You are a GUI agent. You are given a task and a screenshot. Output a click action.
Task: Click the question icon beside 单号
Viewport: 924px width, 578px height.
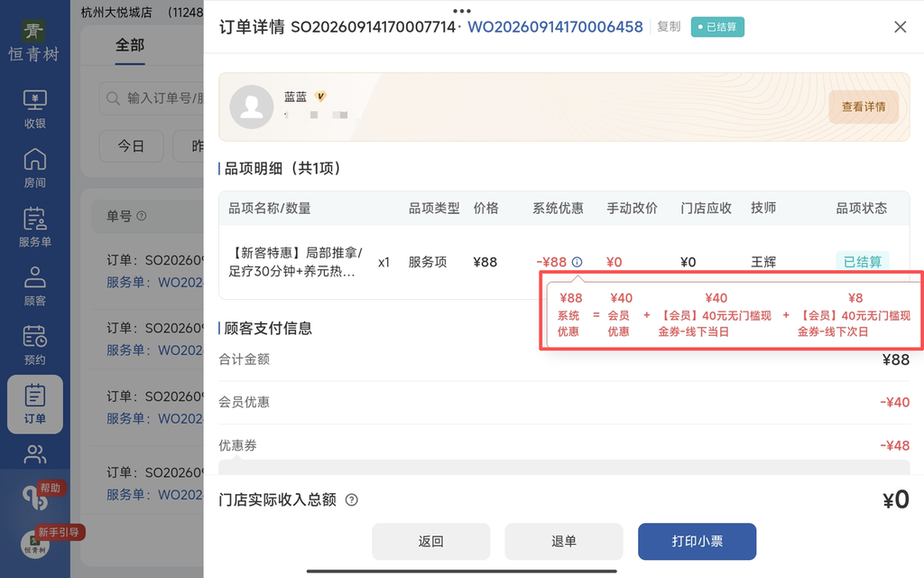[142, 216]
